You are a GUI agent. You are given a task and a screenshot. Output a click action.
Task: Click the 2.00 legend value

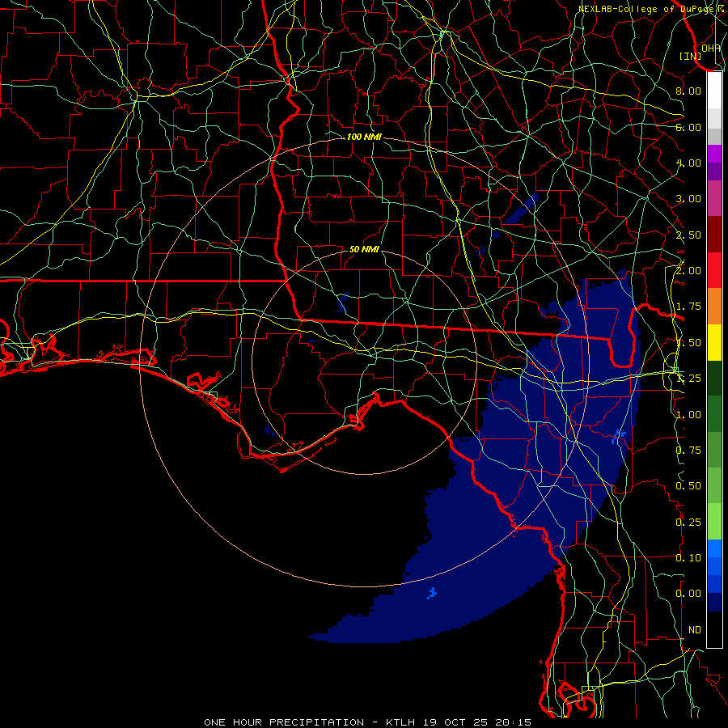click(688, 271)
